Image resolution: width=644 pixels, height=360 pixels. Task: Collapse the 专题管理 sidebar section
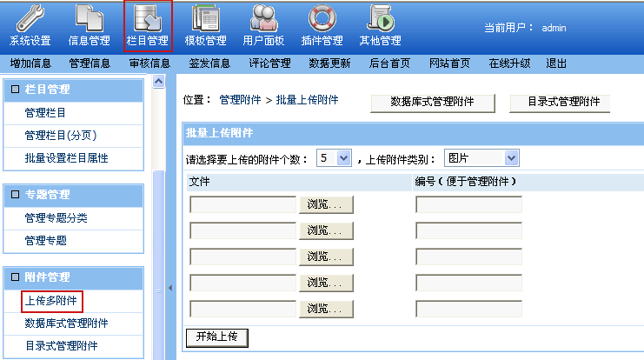(x=15, y=195)
